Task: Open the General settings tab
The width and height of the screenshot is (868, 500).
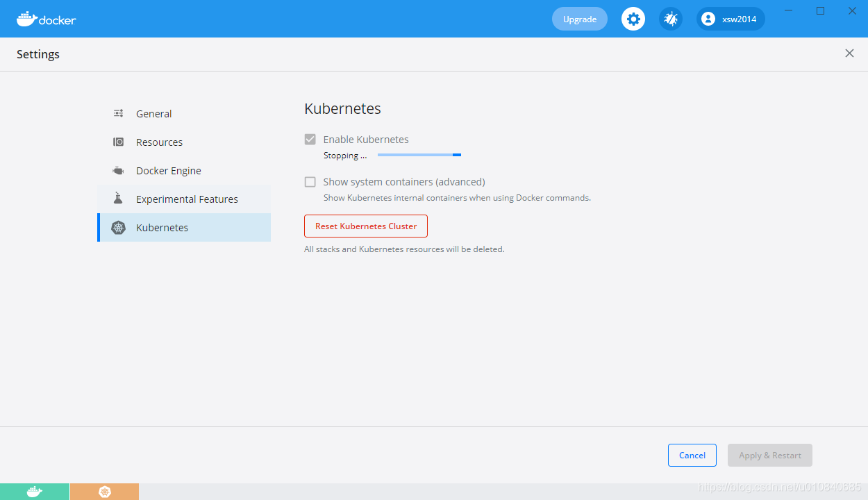Action: (184, 113)
